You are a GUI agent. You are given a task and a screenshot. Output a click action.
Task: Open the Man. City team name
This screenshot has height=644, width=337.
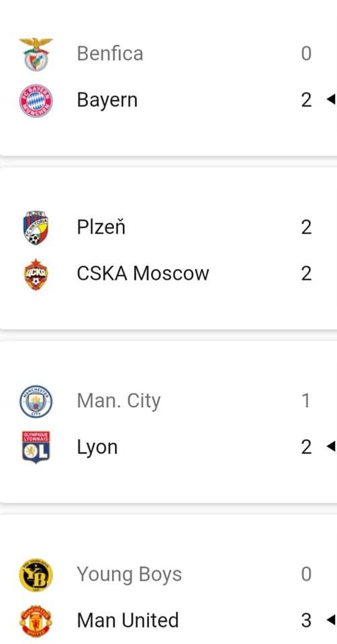tap(119, 401)
